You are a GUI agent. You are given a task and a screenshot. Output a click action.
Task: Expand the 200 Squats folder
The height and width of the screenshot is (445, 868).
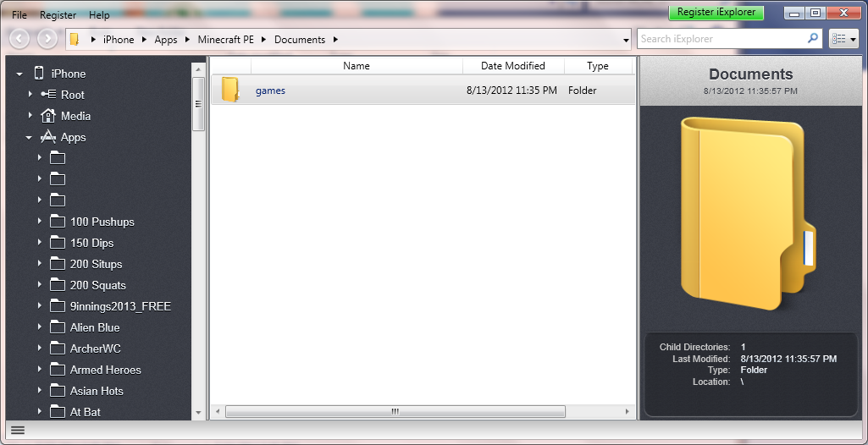pyautogui.click(x=39, y=284)
